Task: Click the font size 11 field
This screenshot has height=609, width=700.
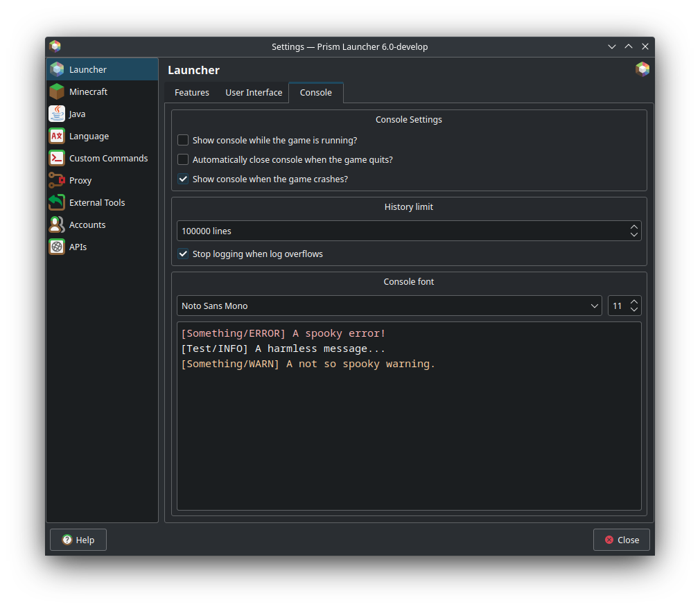Action: (x=618, y=306)
